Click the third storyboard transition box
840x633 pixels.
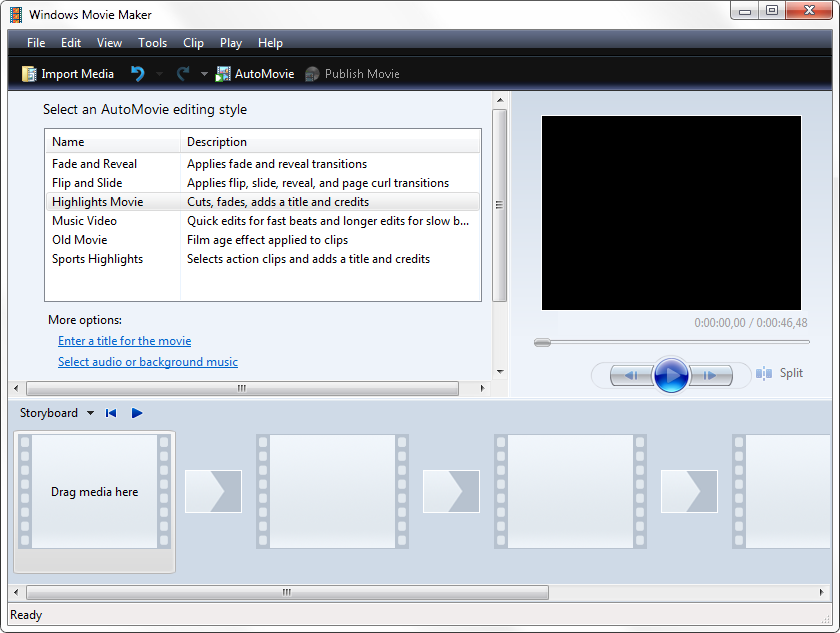click(689, 492)
